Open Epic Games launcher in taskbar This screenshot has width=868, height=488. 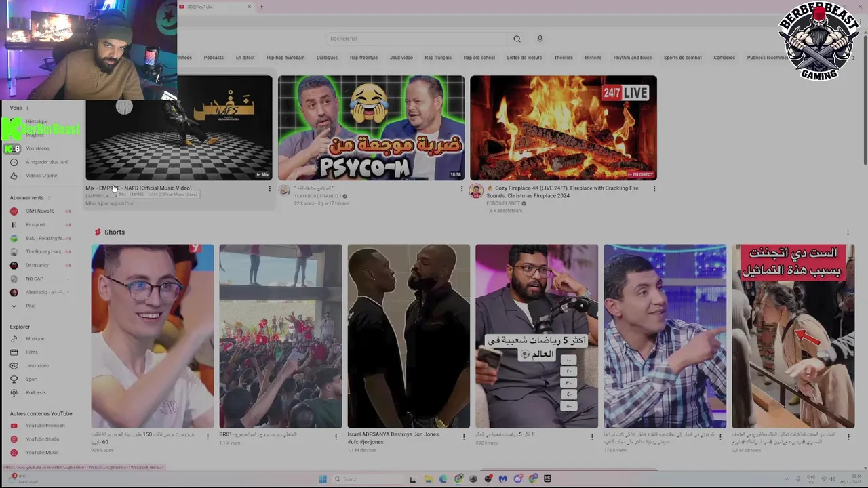(x=548, y=479)
